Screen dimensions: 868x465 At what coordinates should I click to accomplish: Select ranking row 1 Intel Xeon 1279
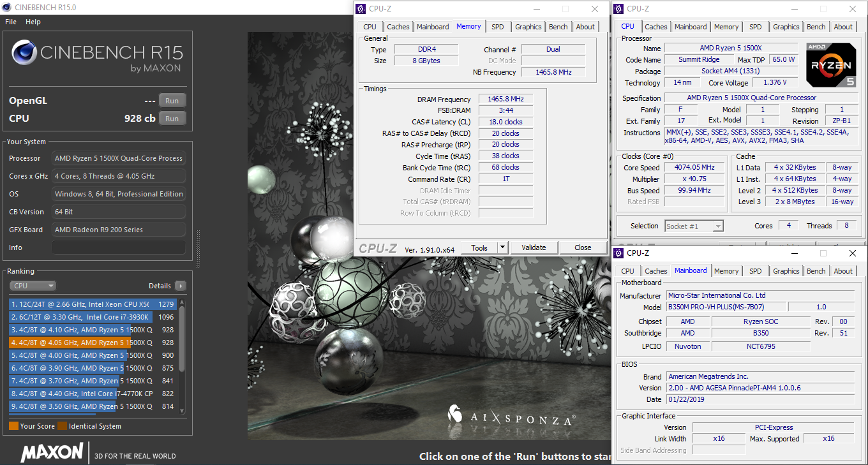(93, 304)
